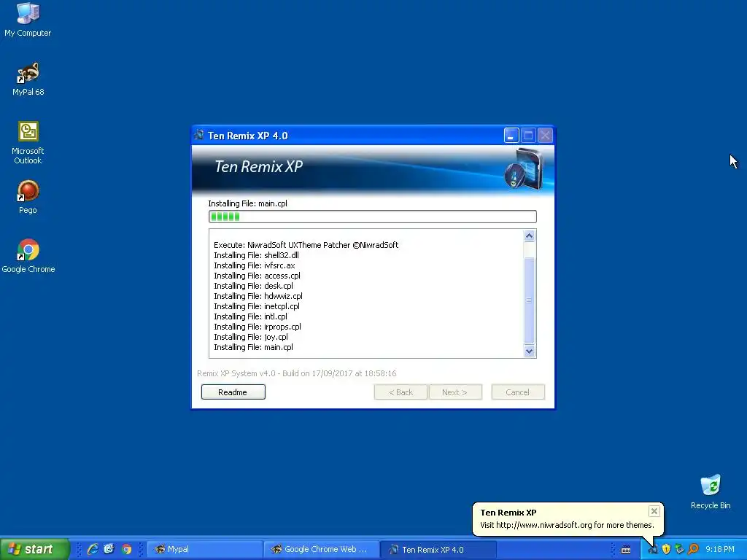This screenshot has height=560, width=747.
Task: Switch to the Mypal taskbar window
Action: 205,550
